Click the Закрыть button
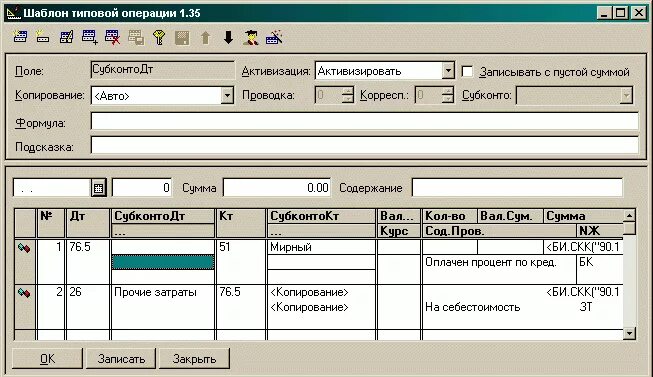This screenshot has width=653, height=377. coord(194,359)
